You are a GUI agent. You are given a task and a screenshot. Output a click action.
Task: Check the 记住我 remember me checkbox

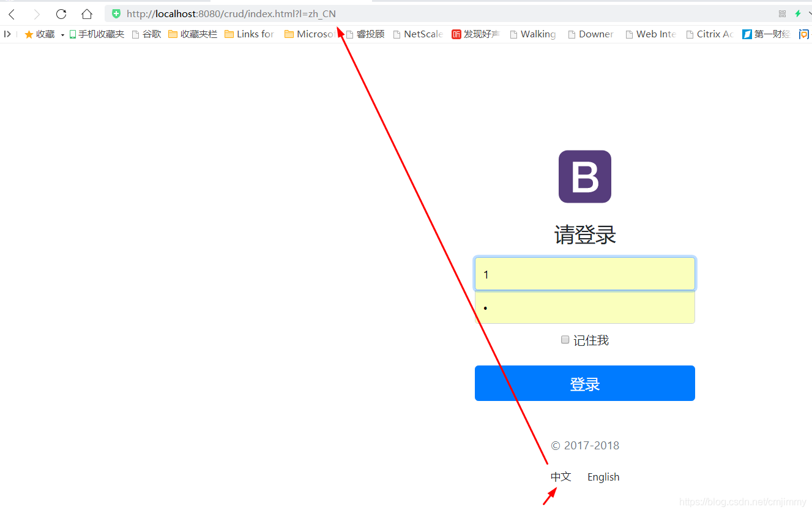click(565, 340)
